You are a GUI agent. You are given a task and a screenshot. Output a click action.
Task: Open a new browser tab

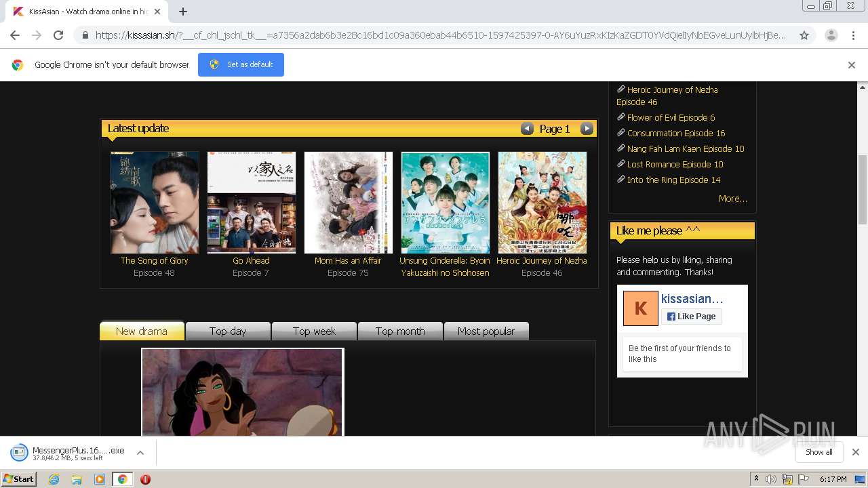pos(183,12)
